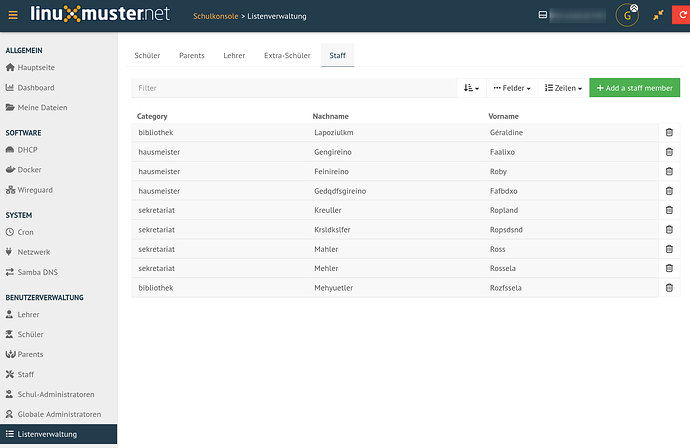Delete the Gedqdfsgireino staff entry
The height and width of the screenshot is (448, 690).
click(669, 191)
